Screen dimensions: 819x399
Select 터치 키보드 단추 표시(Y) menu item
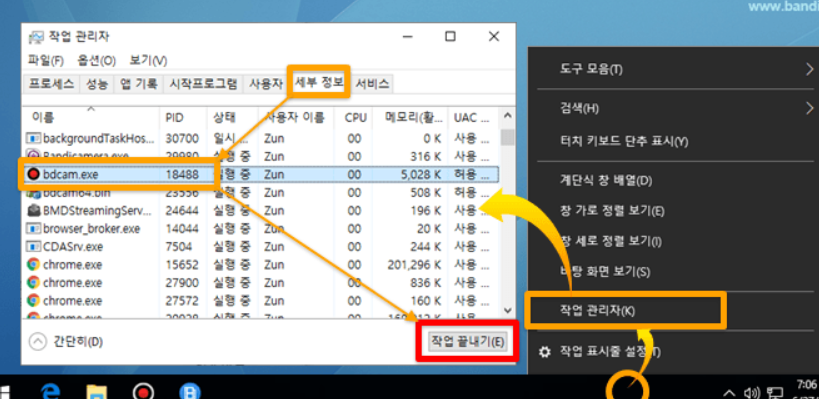624,142
